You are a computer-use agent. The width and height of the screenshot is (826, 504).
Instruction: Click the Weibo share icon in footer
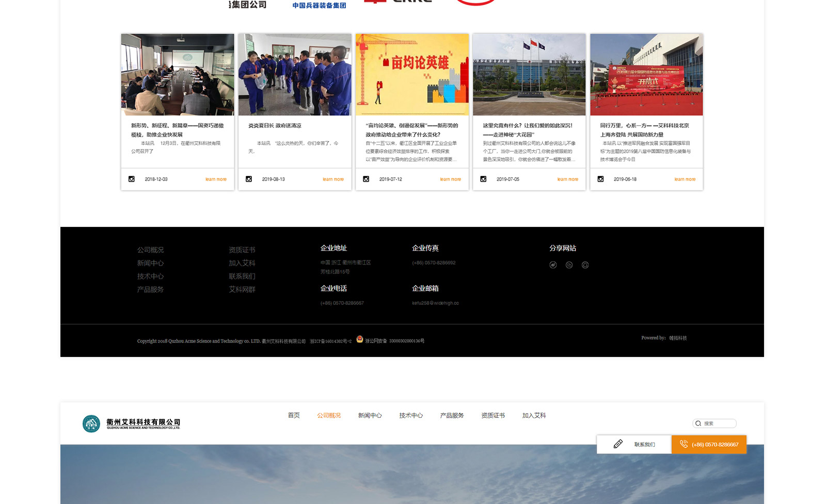click(x=553, y=265)
